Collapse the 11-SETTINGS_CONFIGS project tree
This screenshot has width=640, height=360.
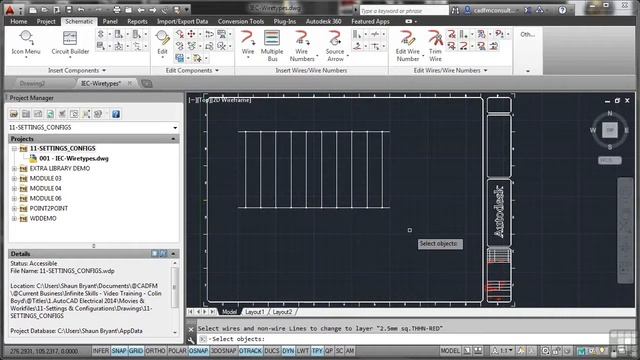tap(14, 149)
